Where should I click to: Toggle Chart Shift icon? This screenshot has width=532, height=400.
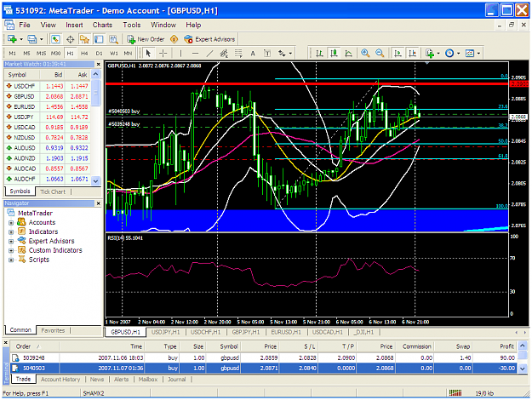(412, 54)
